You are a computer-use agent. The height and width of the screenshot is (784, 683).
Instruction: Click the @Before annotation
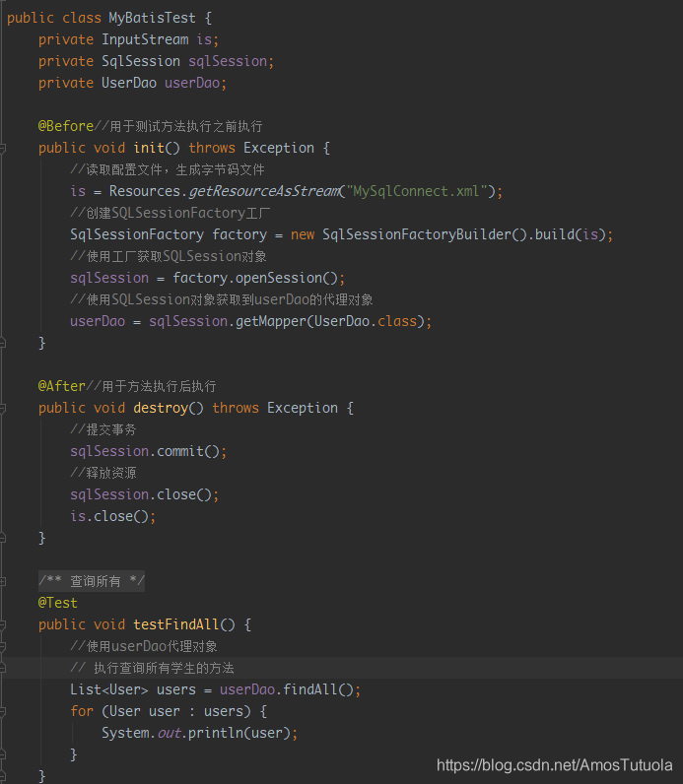(66, 126)
